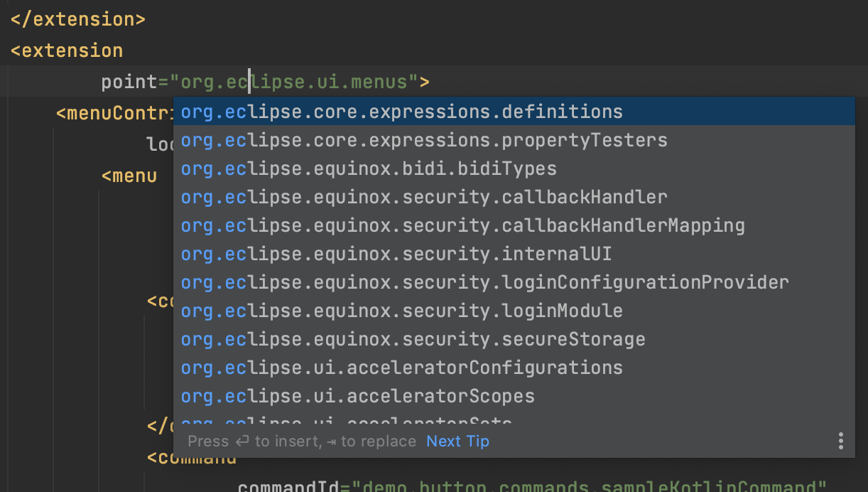The width and height of the screenshot is (868, 492).
Task: Choose org.eclipse.core.expressions.propertyTesters completion
Action: pos(424,140)
